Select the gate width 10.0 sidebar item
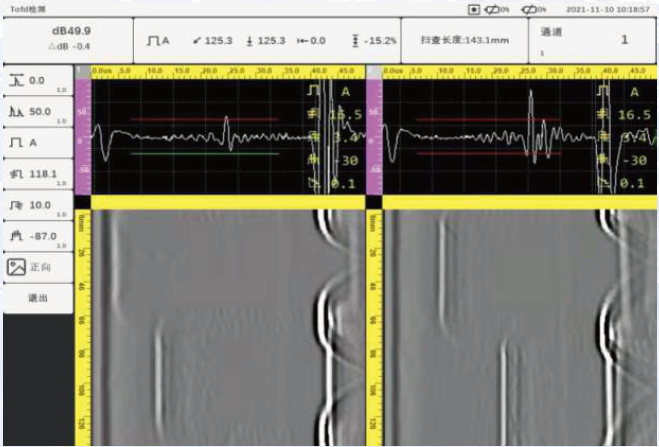This screenshot has height=447, width=659. 38,205
